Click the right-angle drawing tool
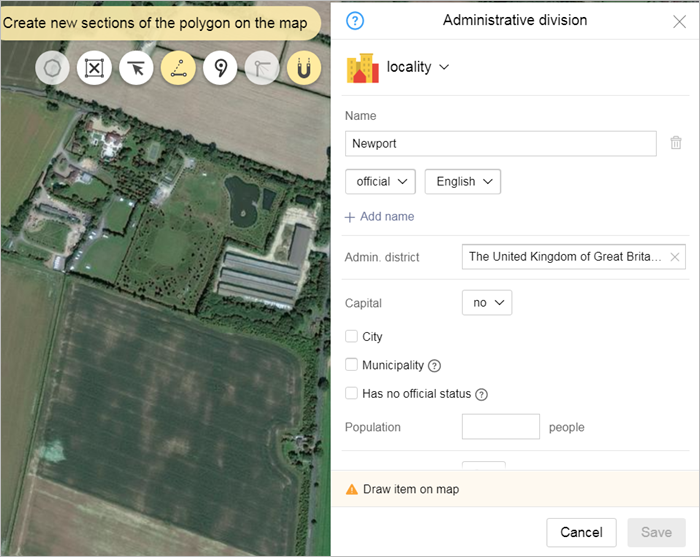Screen dimensions: 700x557 [x=262, y=68]
